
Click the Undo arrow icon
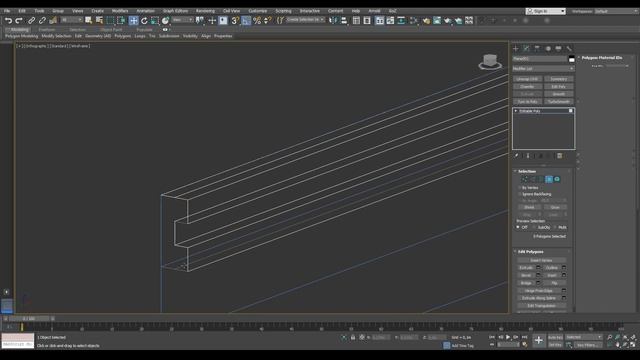9,20
